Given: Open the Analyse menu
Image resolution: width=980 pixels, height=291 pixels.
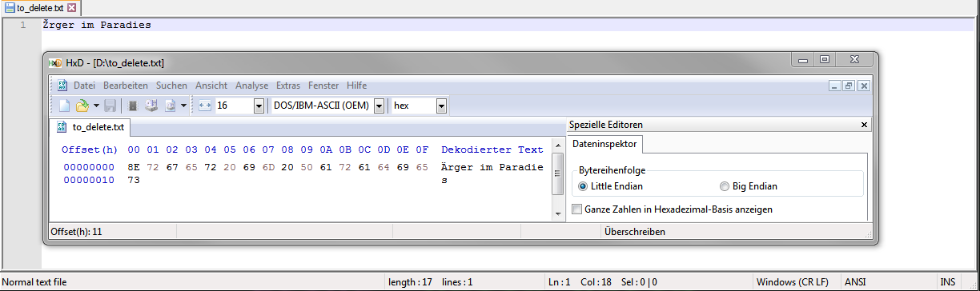Looking at the screenshot, I should [x=252, y=86].
